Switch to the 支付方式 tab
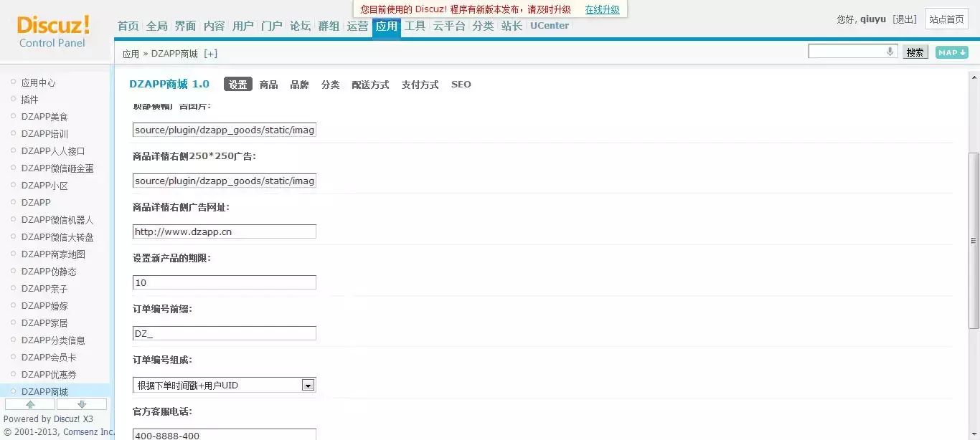Viewport: 980px width, 440px height. (420, 85)
